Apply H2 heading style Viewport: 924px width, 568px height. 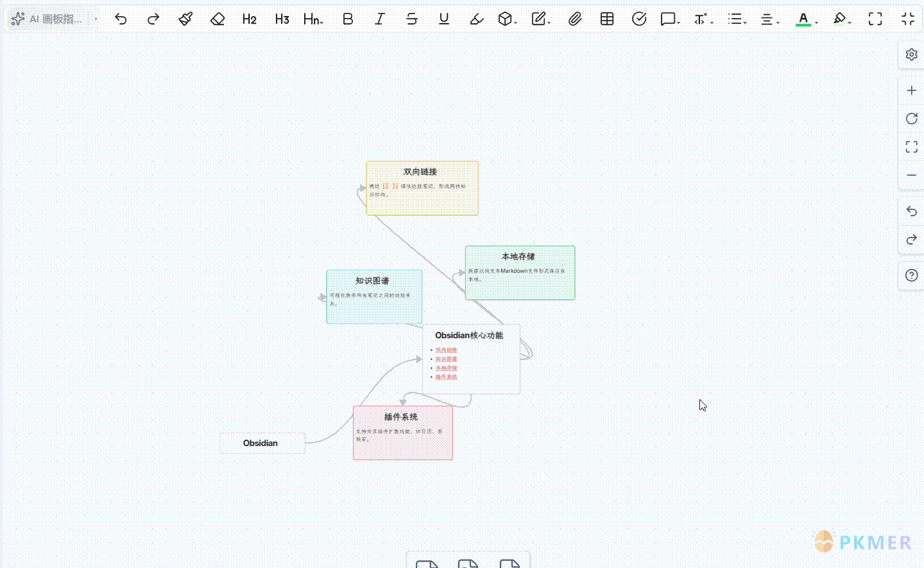point(250,19)
